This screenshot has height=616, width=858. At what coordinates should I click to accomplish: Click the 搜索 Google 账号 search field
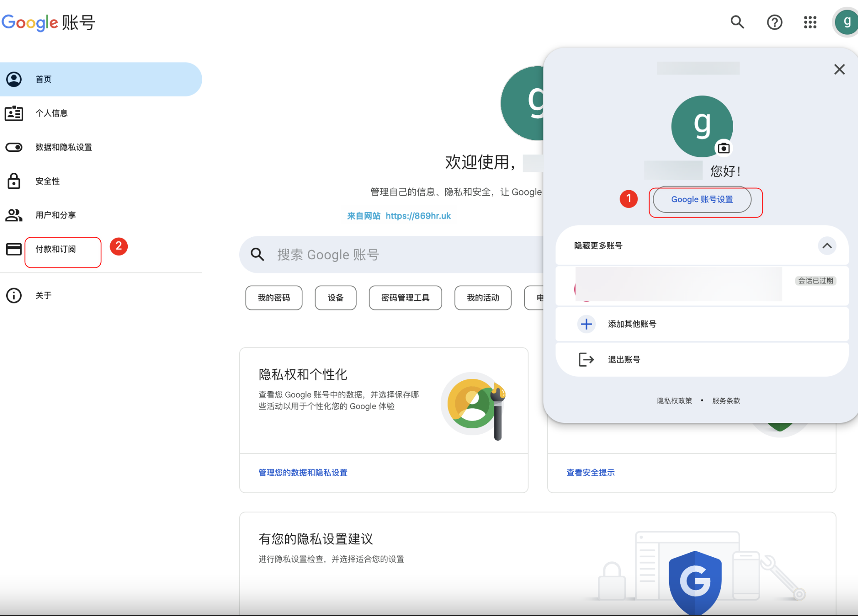(391, 254)
